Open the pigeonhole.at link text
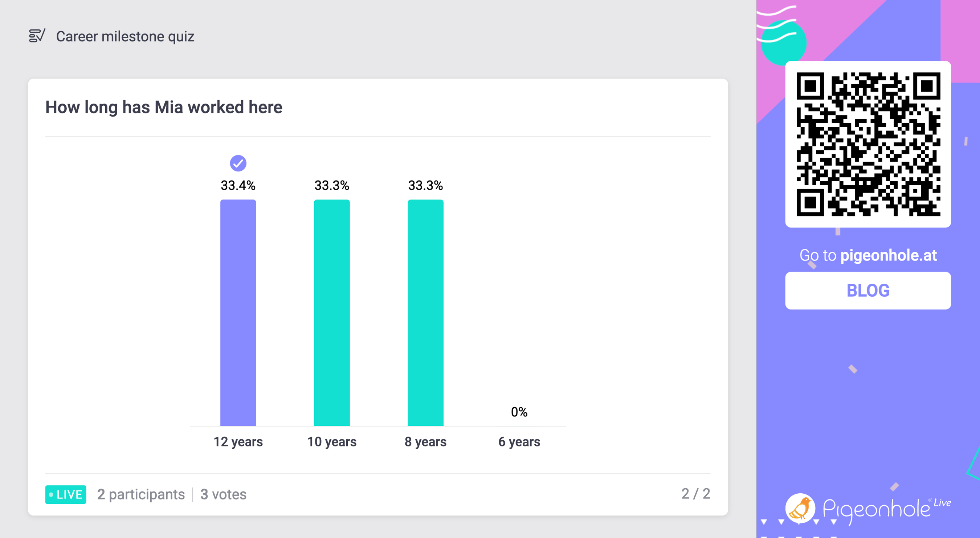The width and height of the screenshot is (980, 538). 888,255
